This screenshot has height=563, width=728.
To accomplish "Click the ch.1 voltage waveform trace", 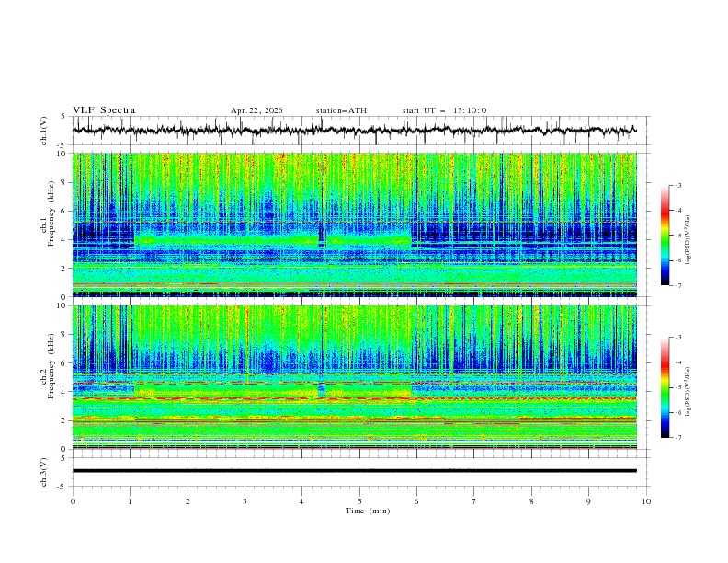I will click(x=354, y=130).
